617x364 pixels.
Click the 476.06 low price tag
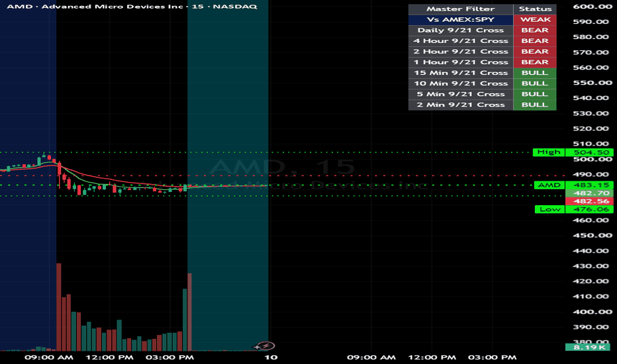[589, 209]
